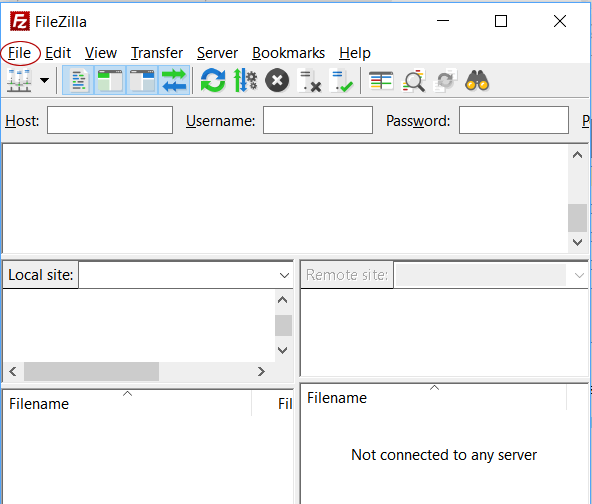The height and width of the screenshot is (504, 592).
Task: Focus the Password input field
Action: [x=514, y=120]
